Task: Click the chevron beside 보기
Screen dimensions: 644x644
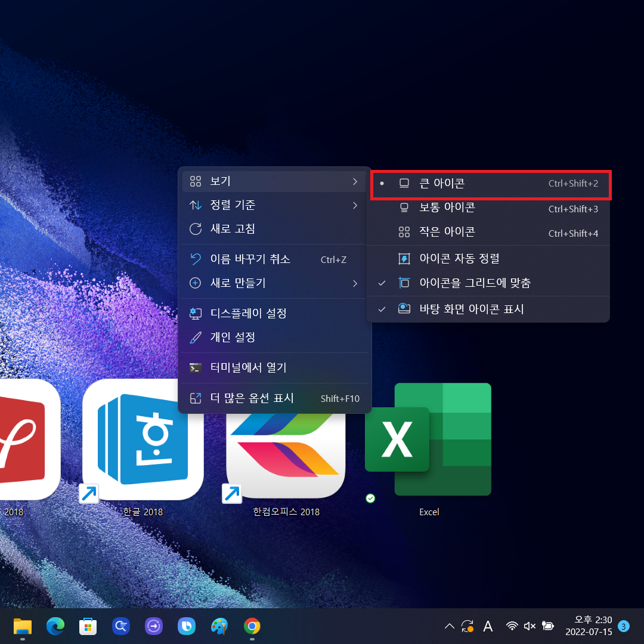Action: coord(355,181)
